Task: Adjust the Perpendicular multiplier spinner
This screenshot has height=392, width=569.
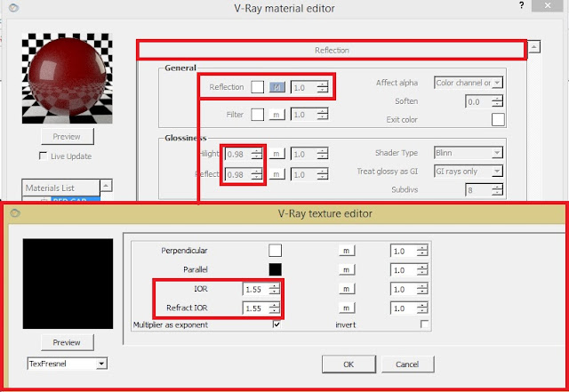Action: (x=422, y=251)
